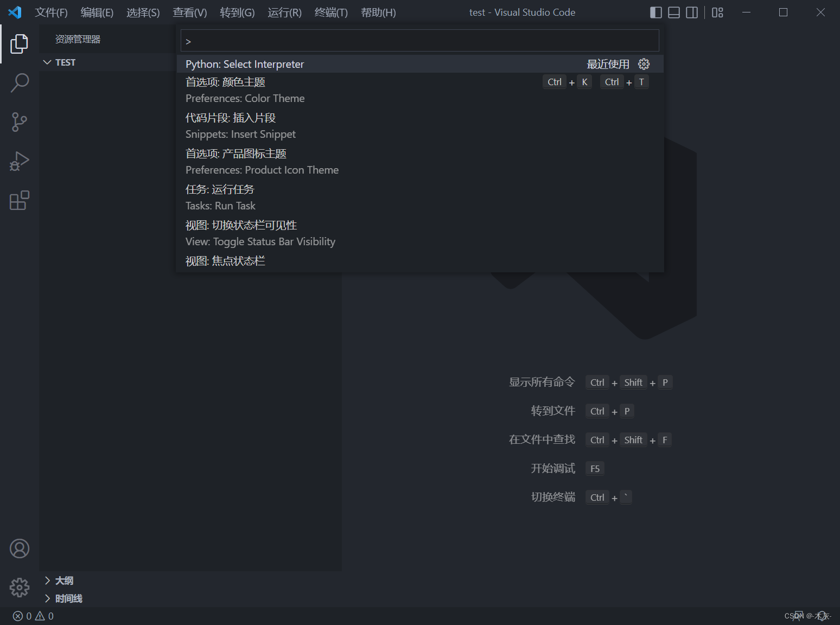Toggle primary side bar layout icon
Viewport: 840px width, 625px height.
[656, 12]
